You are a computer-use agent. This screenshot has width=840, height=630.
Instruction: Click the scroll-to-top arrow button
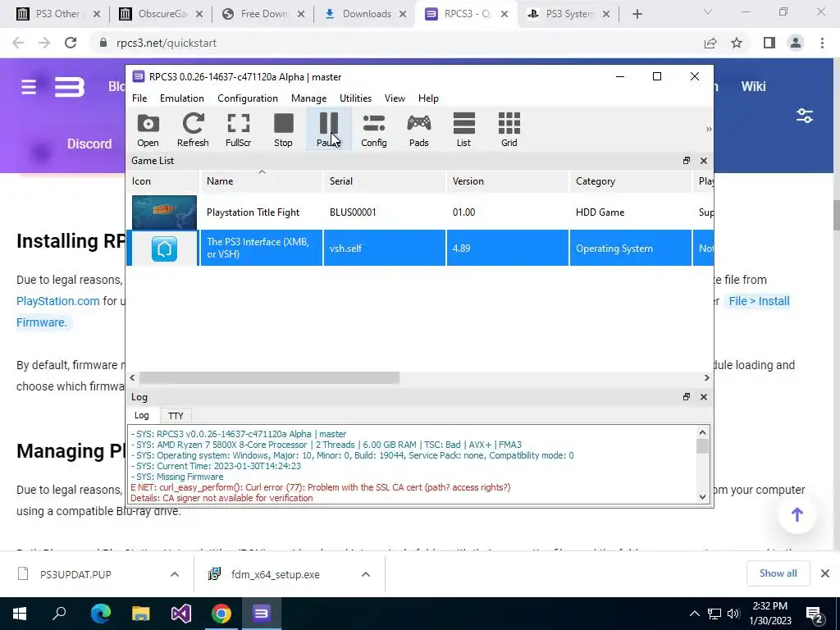coord(797,515)
